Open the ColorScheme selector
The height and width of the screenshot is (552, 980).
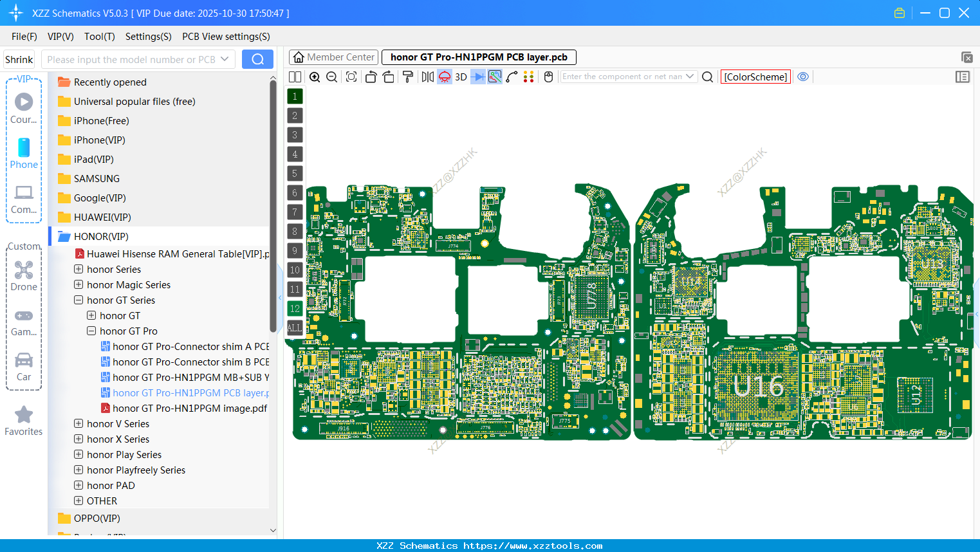[755, 77]
